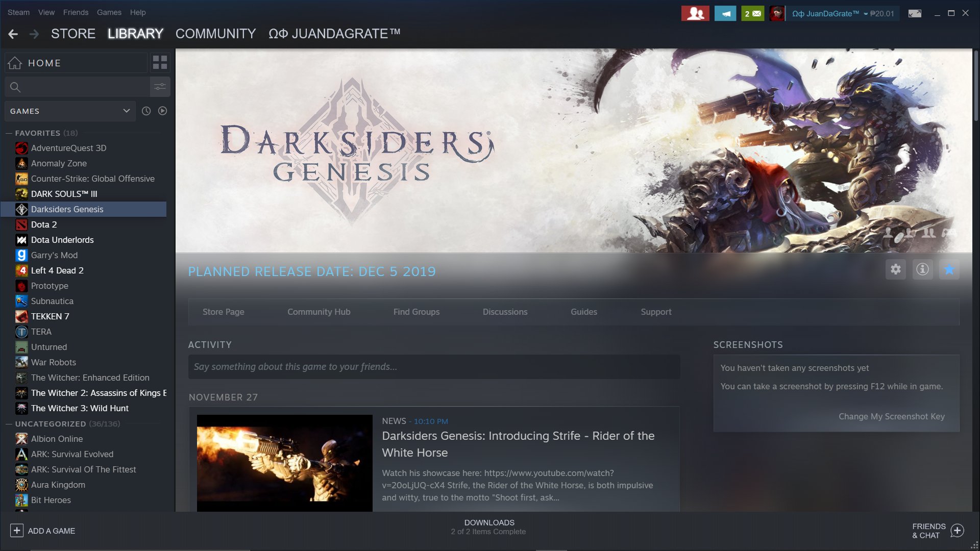Click the activity status input field
980x551 pixels.
point(434,367)
